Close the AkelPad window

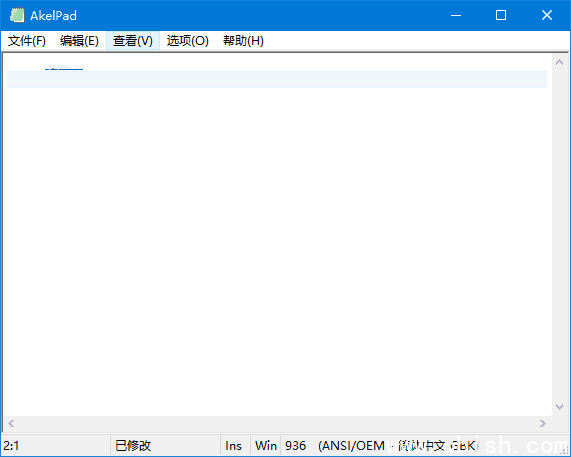[547, 15]
